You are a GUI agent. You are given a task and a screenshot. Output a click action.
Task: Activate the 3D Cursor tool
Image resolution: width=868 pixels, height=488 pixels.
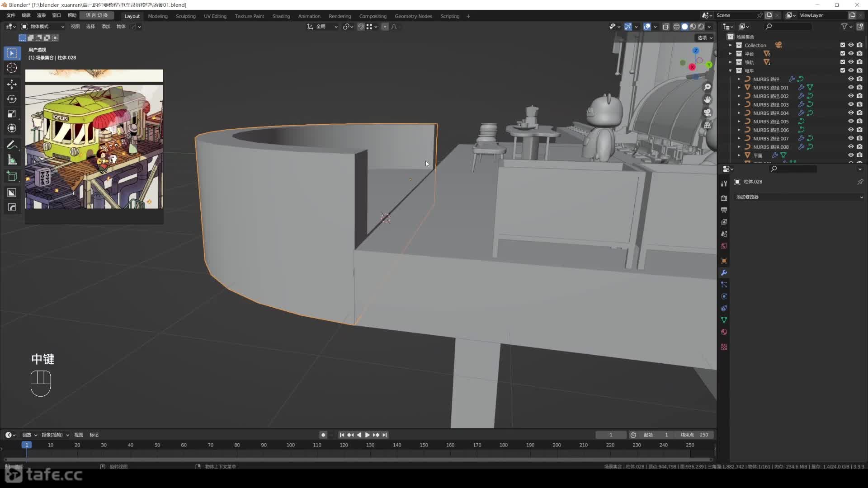[x=12, y=68]
